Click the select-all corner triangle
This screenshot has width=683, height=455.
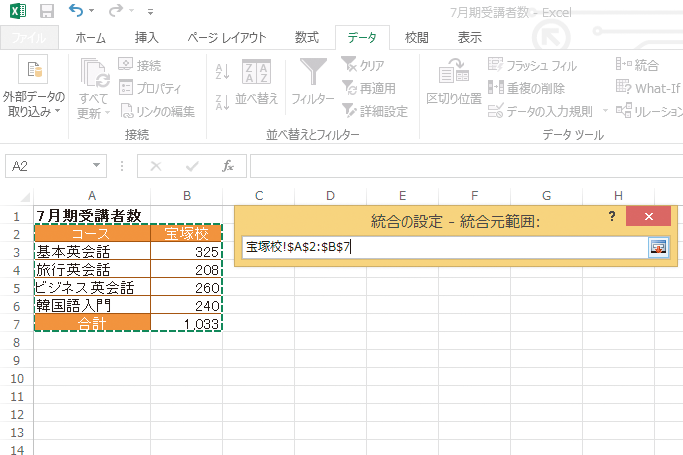24,197
